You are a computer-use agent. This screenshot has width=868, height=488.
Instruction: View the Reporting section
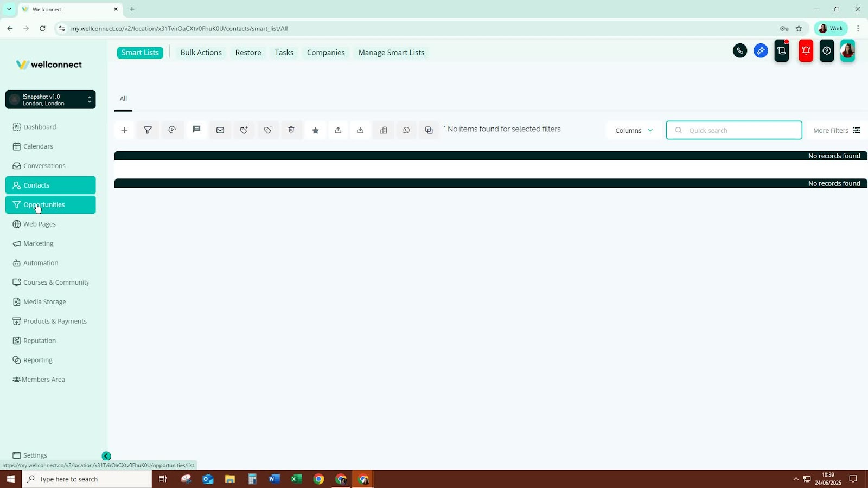click(50, 360)
